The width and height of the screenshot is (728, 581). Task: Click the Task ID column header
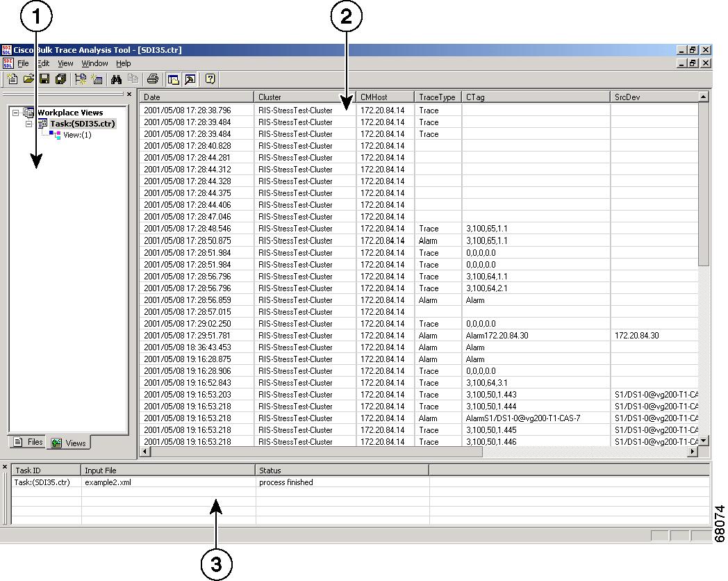[46, 470]
